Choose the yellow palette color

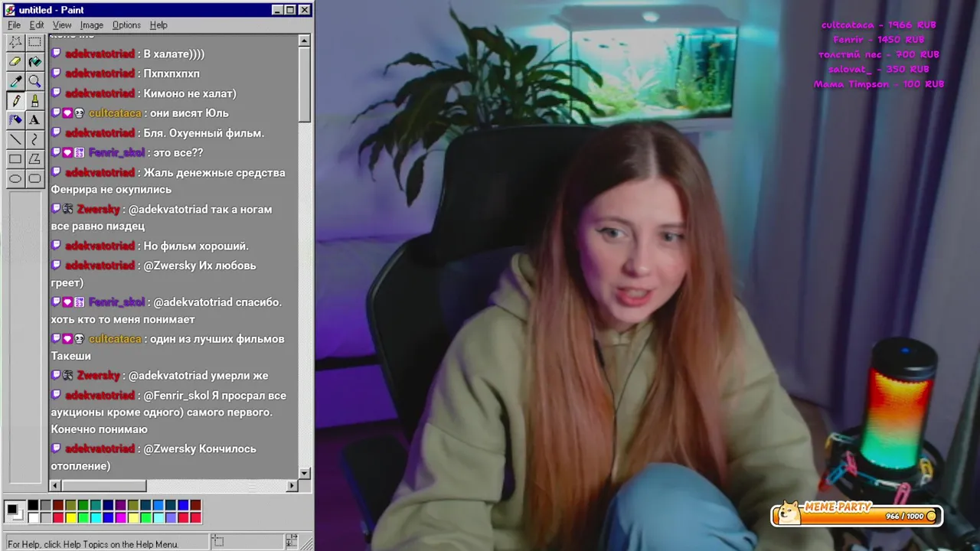(x=70, y=517)
